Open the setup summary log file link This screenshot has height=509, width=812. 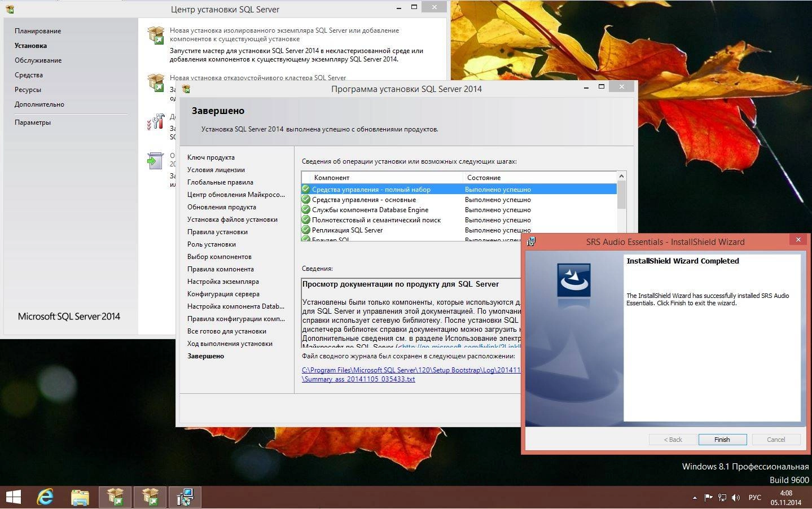click(411, 375)
